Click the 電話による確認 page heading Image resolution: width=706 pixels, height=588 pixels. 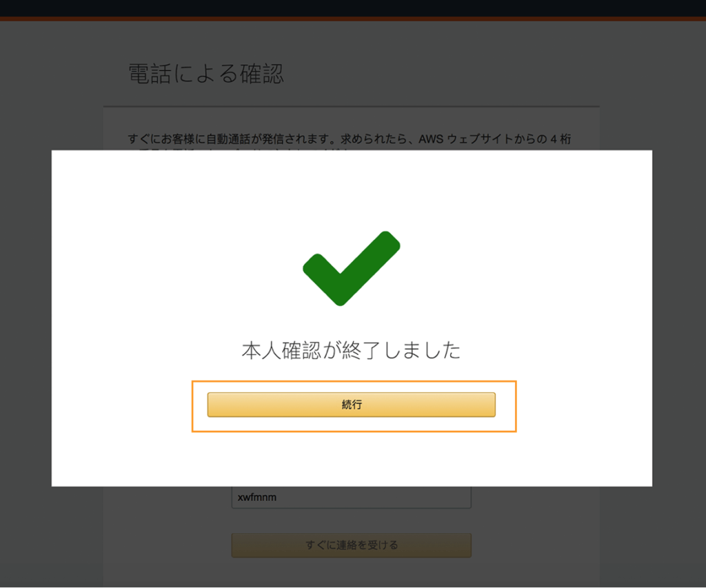pyautogui.click(x=205, y=73)
